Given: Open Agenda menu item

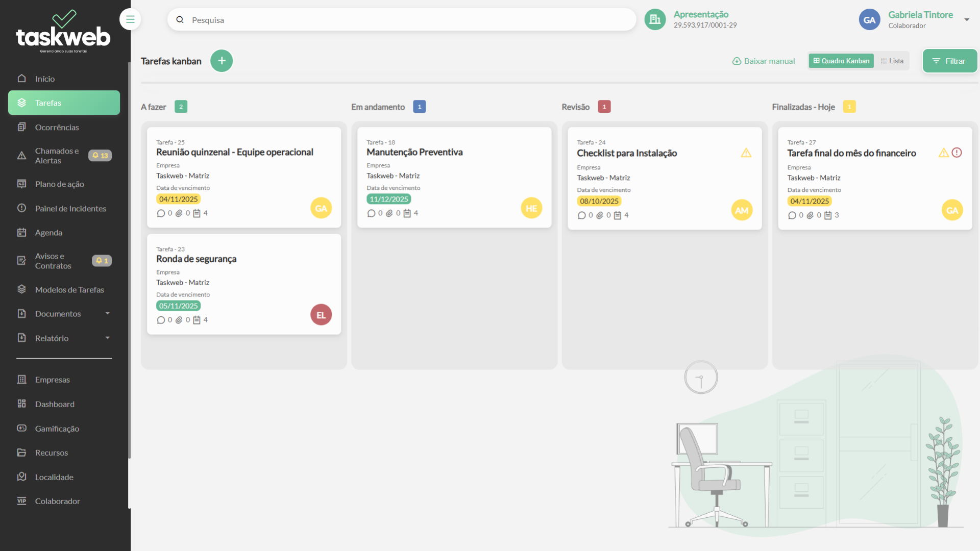Looking at the screenshot, I should pos(48,233).
